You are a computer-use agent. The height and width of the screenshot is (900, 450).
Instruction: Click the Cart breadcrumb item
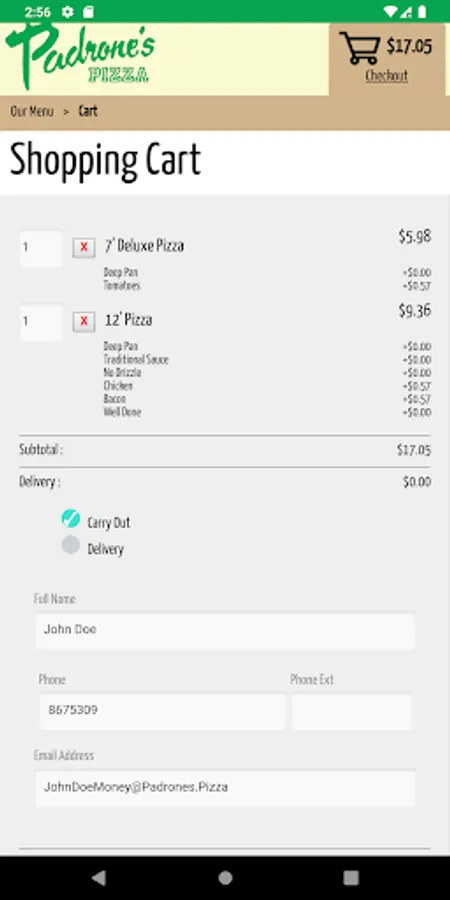(88, 111)
